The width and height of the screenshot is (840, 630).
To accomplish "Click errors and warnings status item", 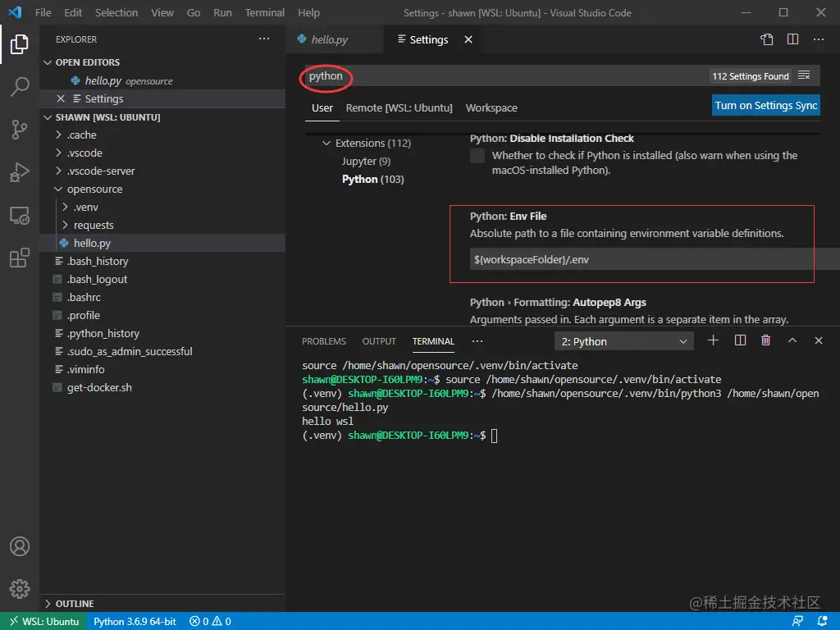I will (210, 622).
